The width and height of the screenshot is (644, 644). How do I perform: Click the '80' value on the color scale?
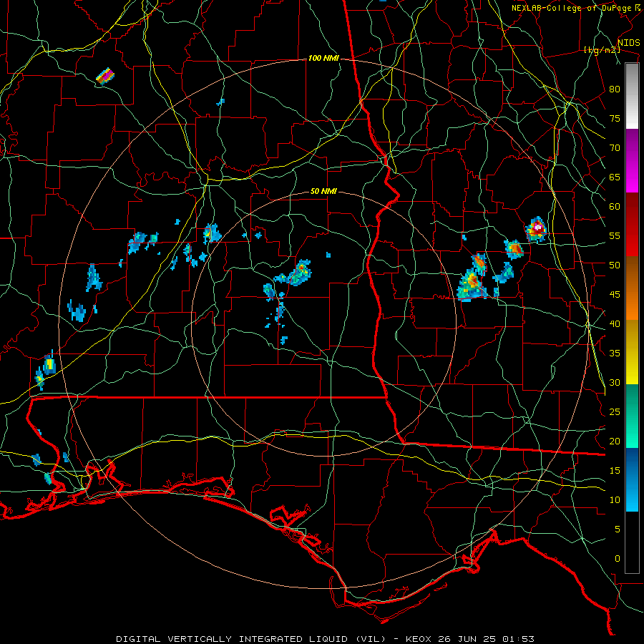pyautogui.click(x=615, y=89)
